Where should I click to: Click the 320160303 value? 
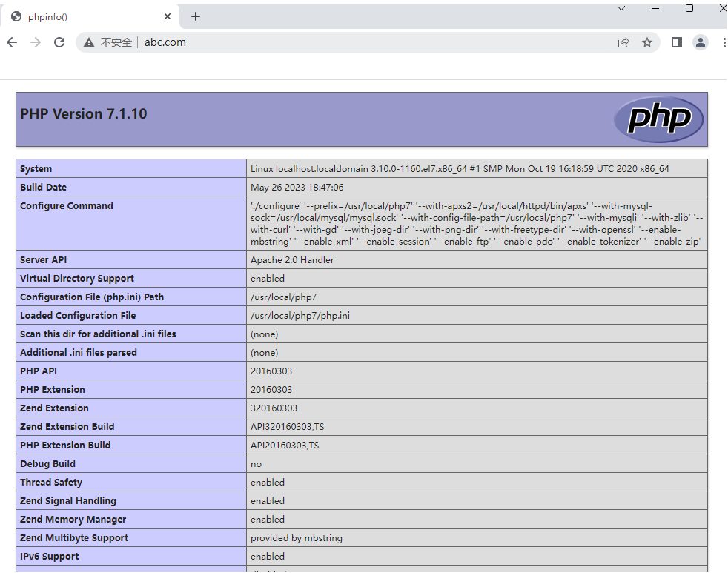[274, 408]
